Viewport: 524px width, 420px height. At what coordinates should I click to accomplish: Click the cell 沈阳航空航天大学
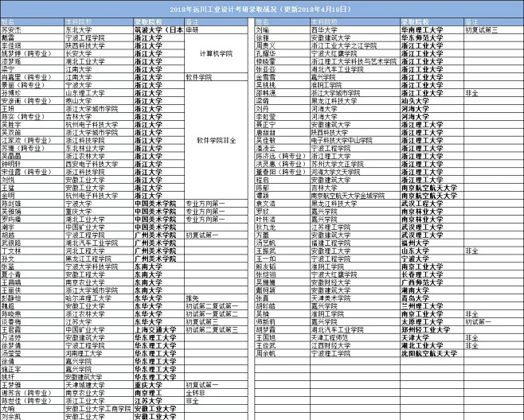point(432,353)
